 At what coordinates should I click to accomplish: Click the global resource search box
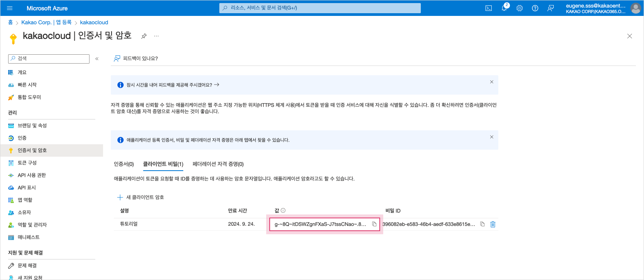point(320,8)
